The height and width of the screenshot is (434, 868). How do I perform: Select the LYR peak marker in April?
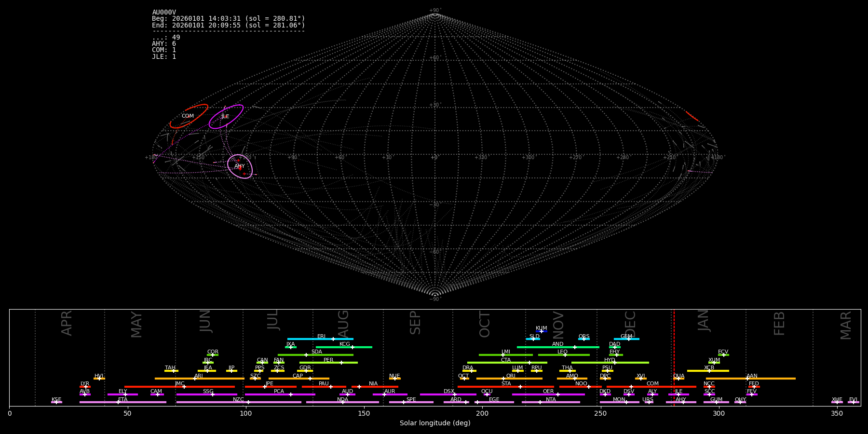[86, 387]
